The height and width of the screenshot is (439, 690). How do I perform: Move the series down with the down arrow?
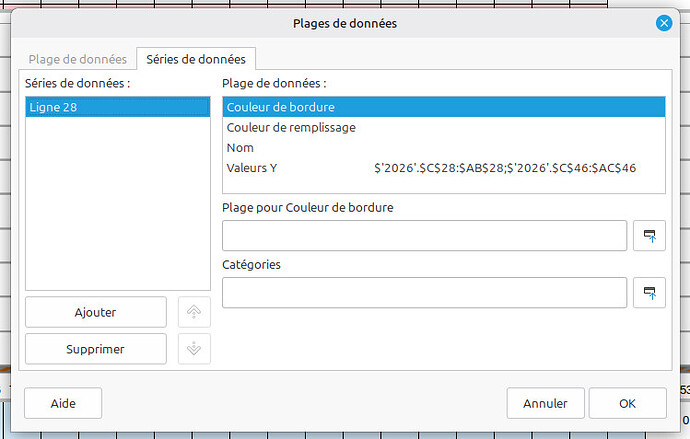(x=194, y=348)
